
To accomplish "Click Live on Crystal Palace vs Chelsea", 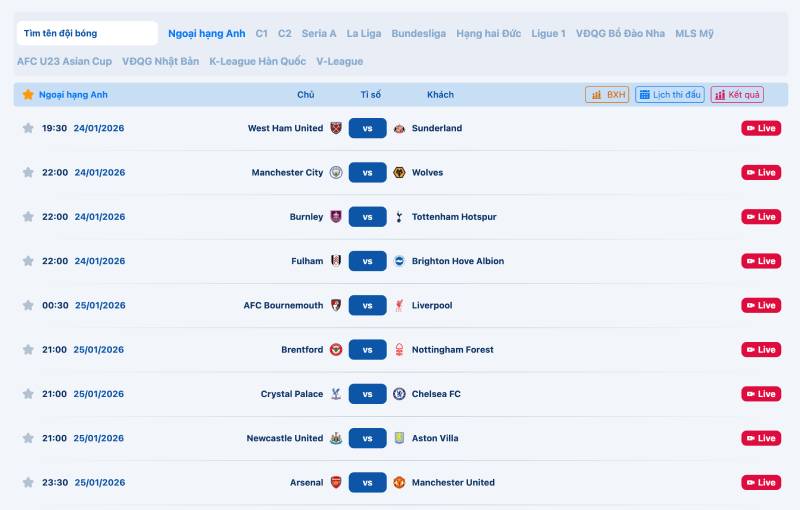I will click(761, 394).
